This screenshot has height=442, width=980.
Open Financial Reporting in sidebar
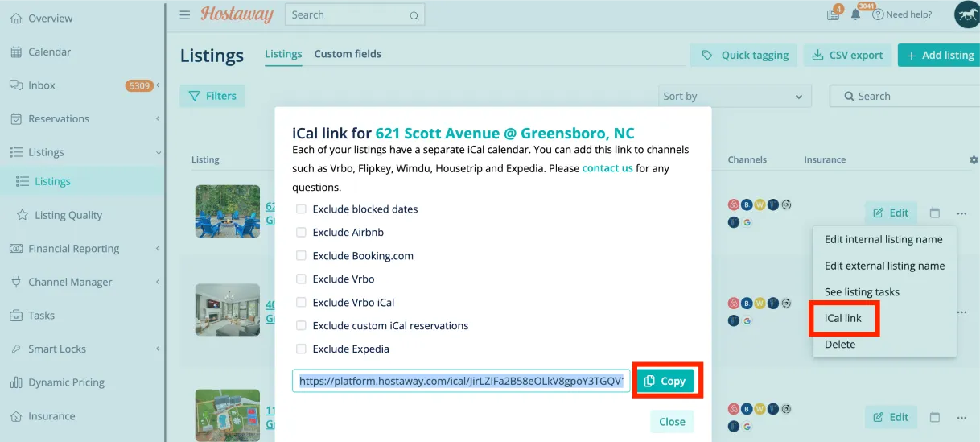coord(64,249)
